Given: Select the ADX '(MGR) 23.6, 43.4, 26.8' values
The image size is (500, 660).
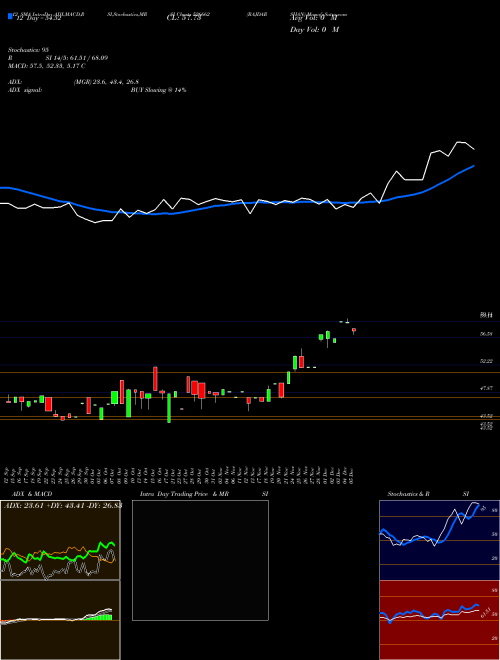Looking at the screenshot, I should tap(106, 82).
